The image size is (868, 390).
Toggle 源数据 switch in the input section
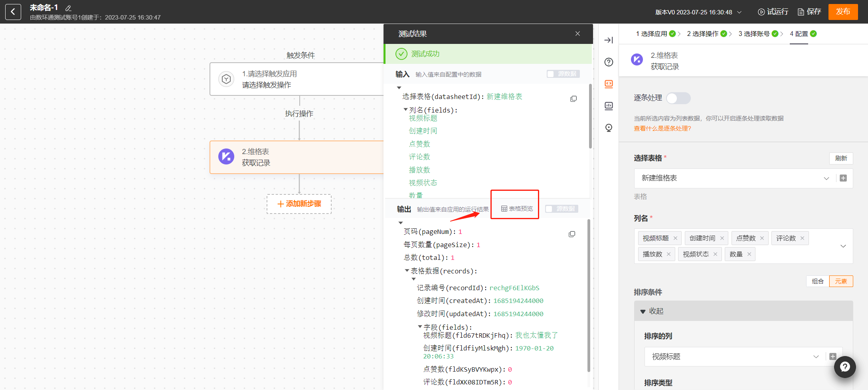click(563, 74)
